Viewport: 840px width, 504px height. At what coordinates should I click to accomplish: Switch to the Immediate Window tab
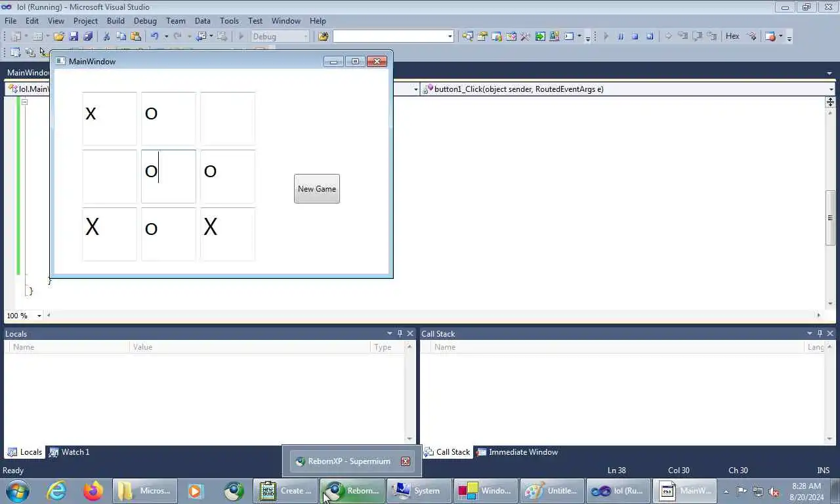(517, 452)
